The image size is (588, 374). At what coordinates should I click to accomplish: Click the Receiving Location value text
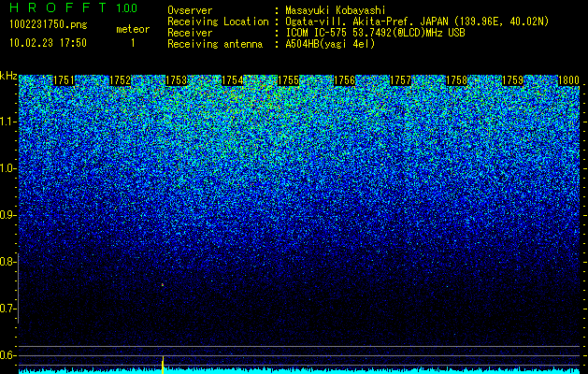click(x=417, y=22)
